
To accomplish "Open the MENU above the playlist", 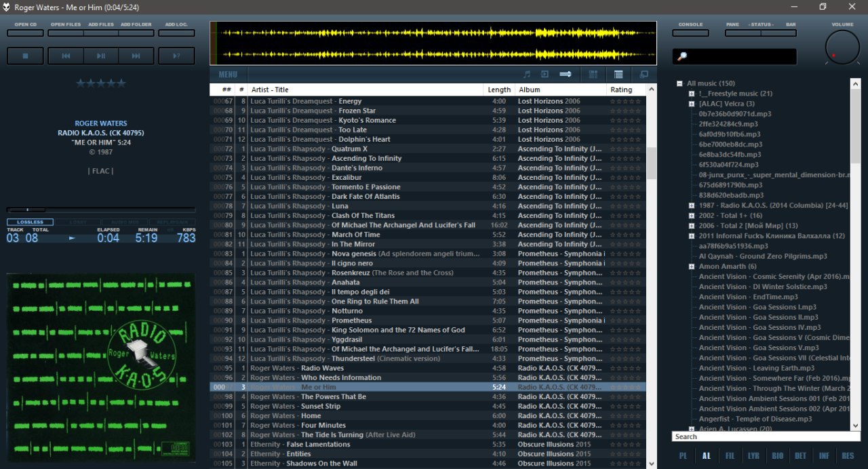I will 228,75.
